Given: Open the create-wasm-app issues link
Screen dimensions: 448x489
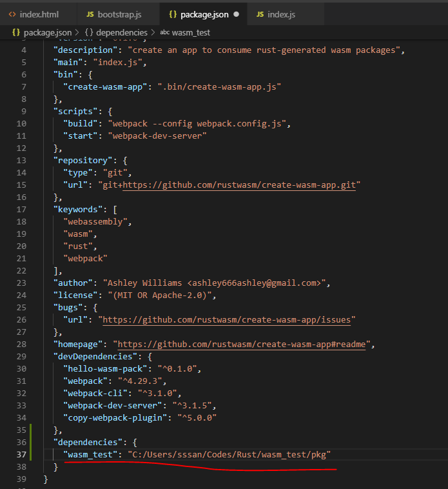Looking at the screenshot, I should pyautogui.click(x=229, y=319).
